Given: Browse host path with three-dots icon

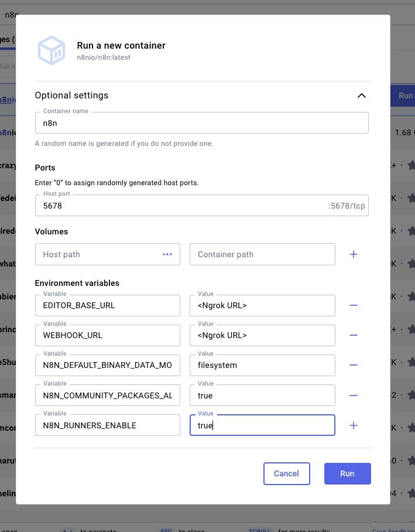Looking at the screenshot, I should coord(167,254).
